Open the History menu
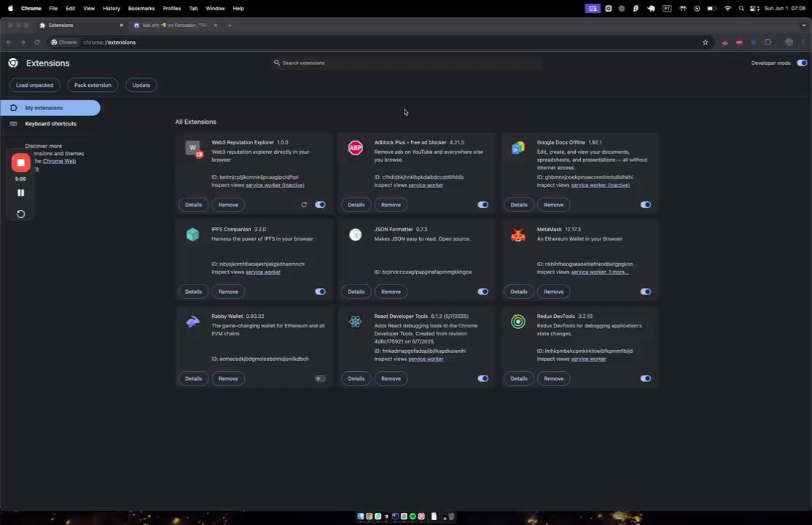 click(112, 8)
